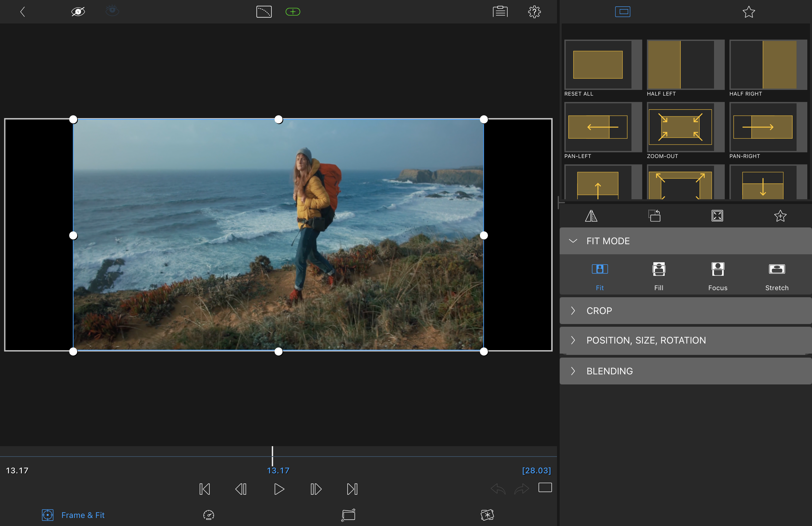Viewport: 812px width, 526px height.
Task: Toggle the crossed-out eye preview visibility
Action: coord(78,12)
